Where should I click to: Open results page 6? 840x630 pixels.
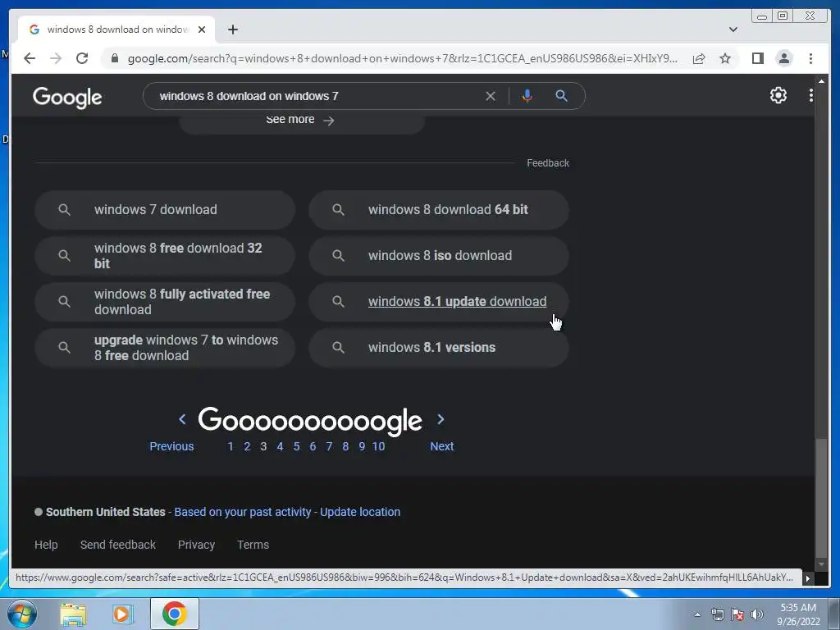tap(313, 446)
